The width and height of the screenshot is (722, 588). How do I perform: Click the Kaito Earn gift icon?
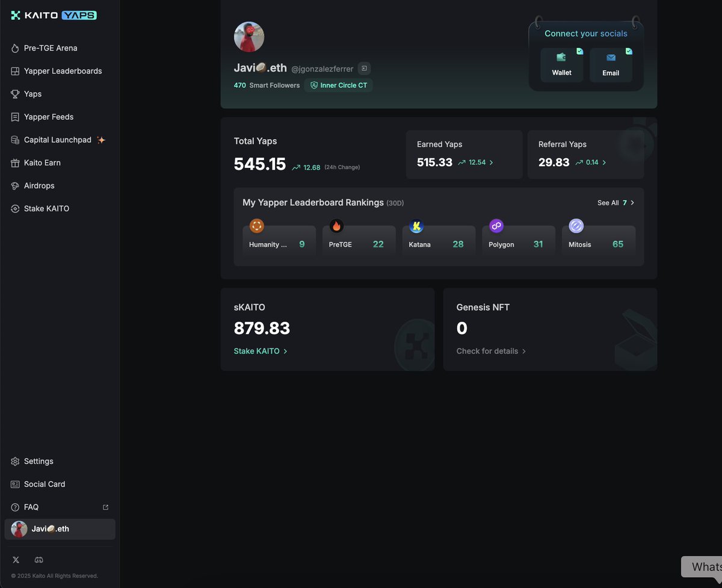point(15,162)
